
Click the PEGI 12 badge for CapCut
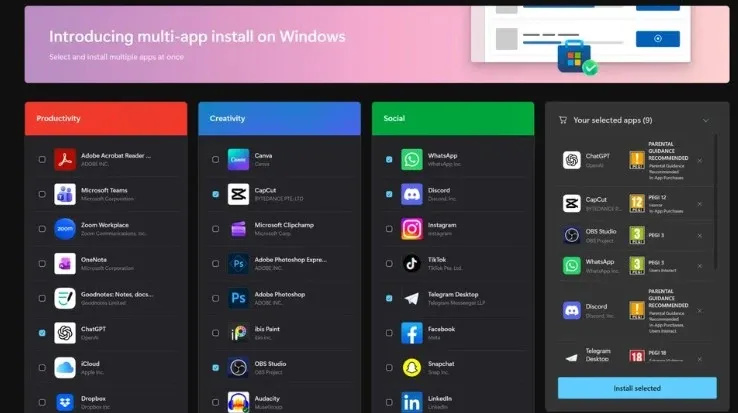coord(637,204)
